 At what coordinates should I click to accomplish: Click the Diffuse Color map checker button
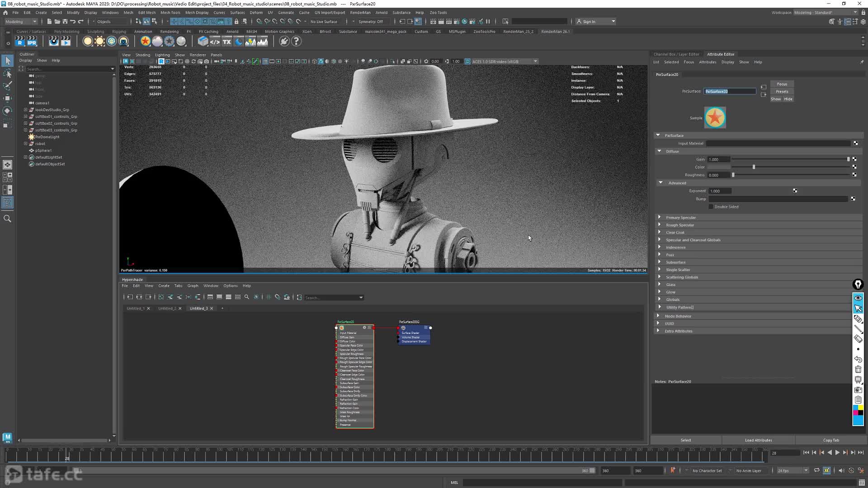coord(854,167)
